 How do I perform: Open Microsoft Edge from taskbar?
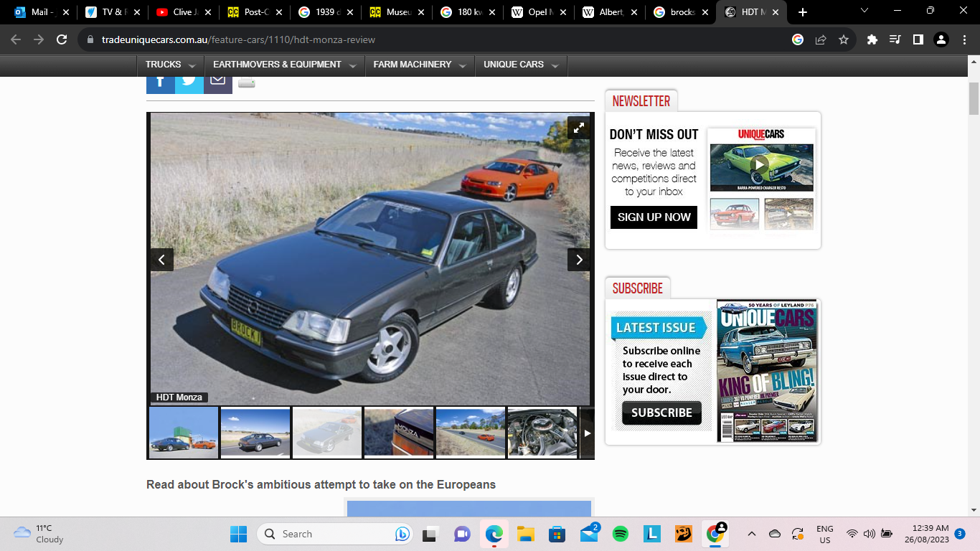coord(494,534)
